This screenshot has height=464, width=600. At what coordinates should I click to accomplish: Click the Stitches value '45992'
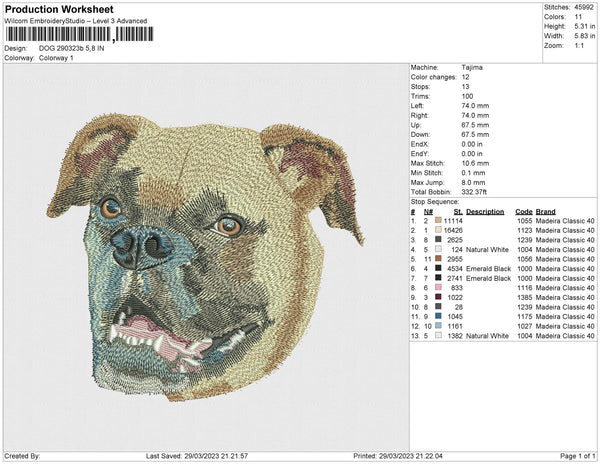coord(584,7)
